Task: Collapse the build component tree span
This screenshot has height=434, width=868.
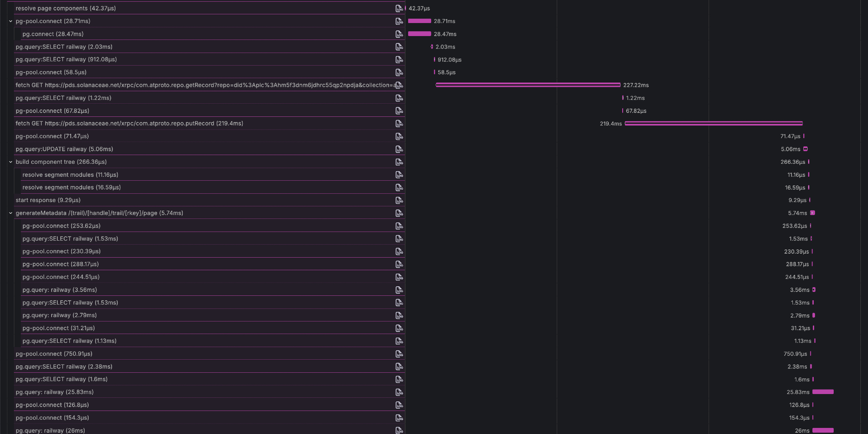Action: coord(11,162)
